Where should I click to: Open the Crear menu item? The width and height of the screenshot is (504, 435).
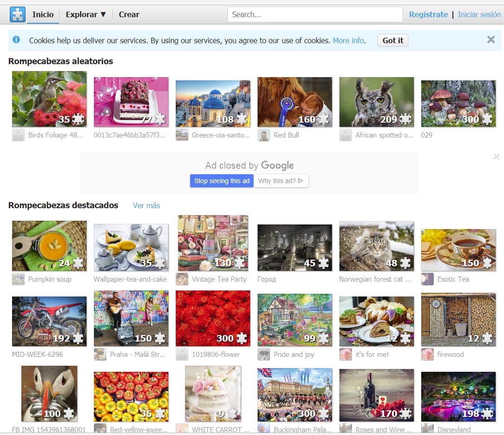[x=129, y=14]
